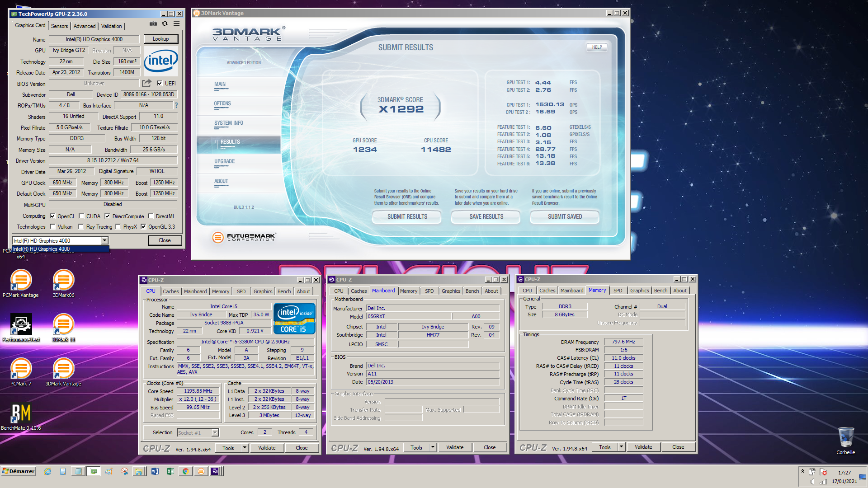Screen dimensions: 868x488
Task: Toggle the Ray Tracing checkbox
Action: (81, 227)
